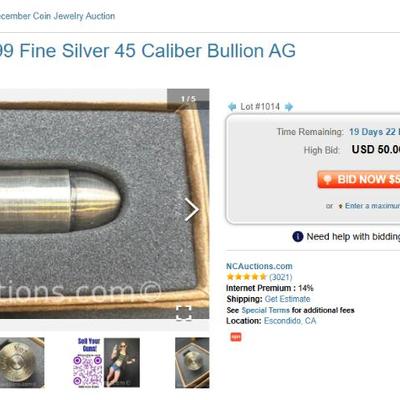Screen dimensions: 400x400
Task: Open December Coin Jewelry Auction breadcrumb
Action: tap(57, 16)
